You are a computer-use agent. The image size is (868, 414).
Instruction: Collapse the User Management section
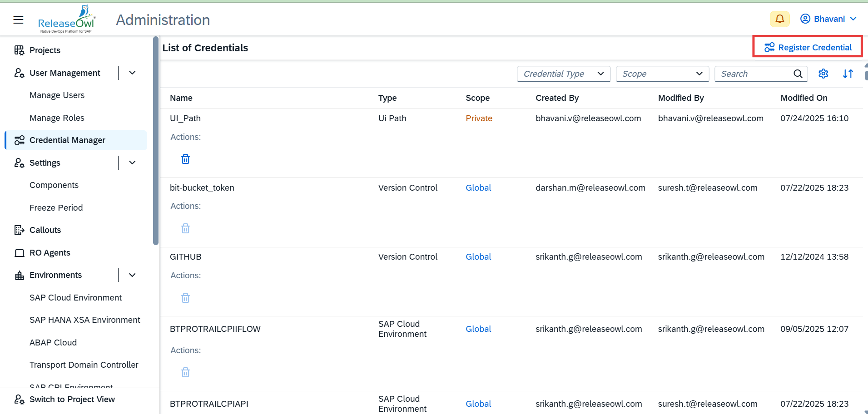pos(132,73)
